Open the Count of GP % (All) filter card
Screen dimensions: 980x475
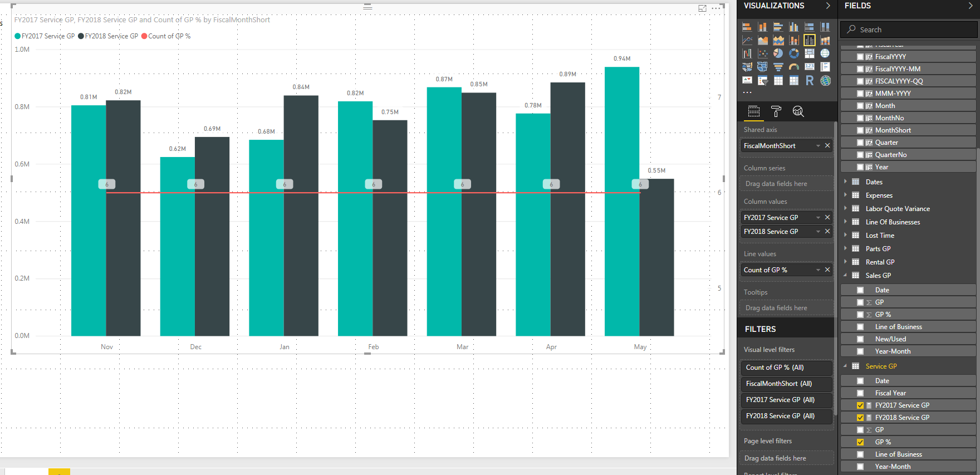(x=786, y=368)
